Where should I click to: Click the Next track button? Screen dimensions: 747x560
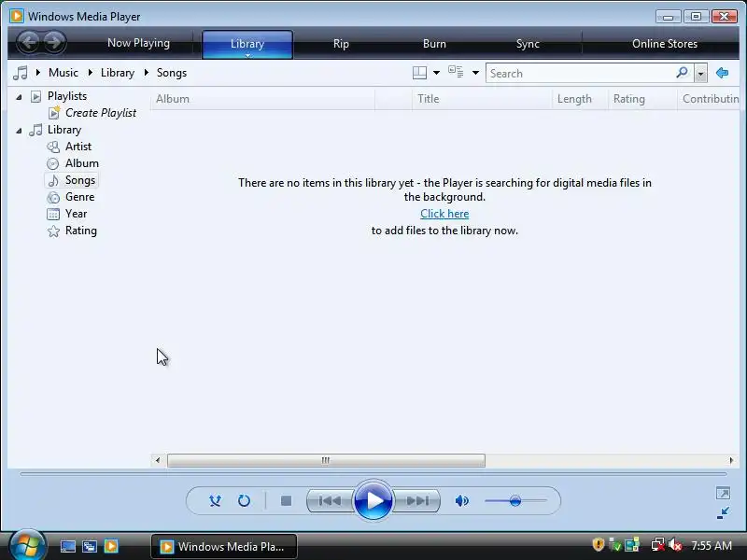[x=417, y=500]
